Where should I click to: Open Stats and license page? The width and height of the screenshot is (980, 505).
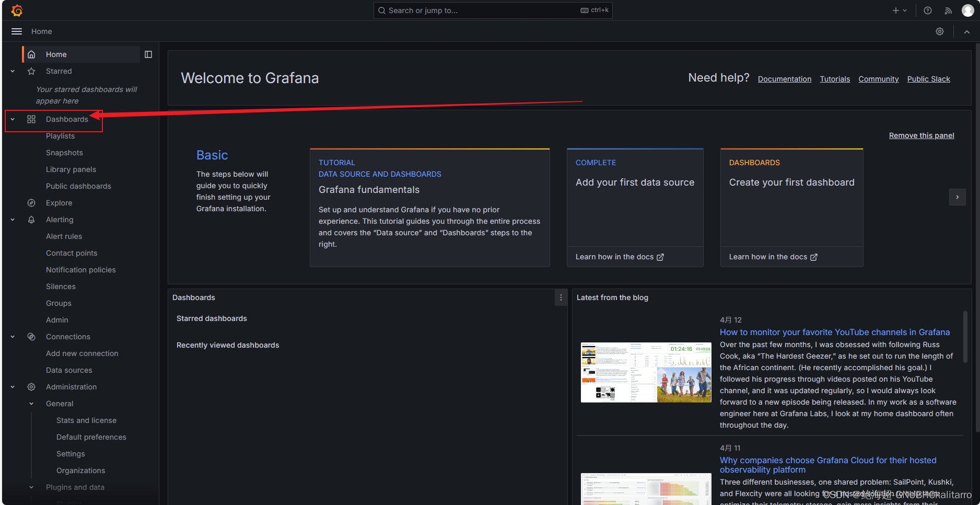click(86, 420)
